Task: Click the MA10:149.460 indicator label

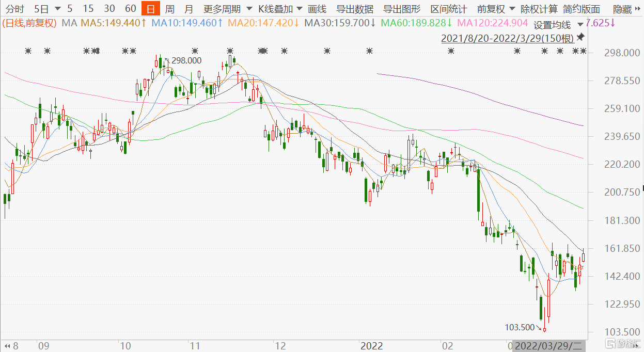Action: pos(187,23)
